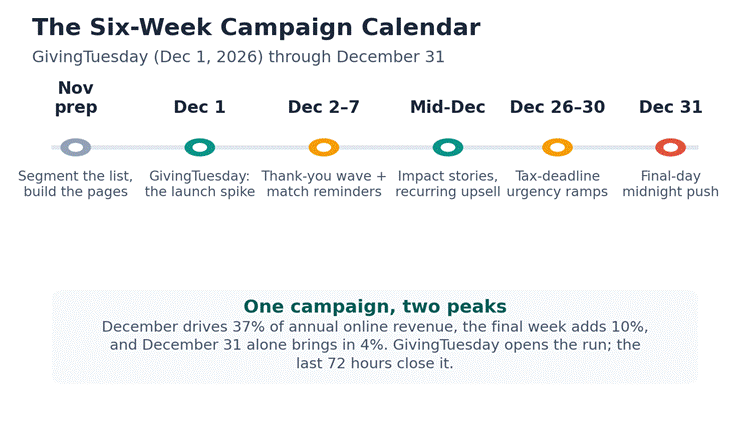Screen dimensions: 750x437
Task: Click the 'One campaign, two peaks' heading
Action: click(x=375, y=306)
